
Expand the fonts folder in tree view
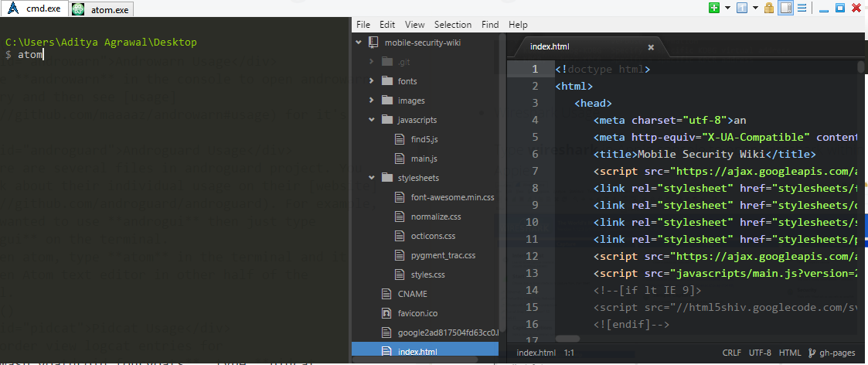click(372, 81)
